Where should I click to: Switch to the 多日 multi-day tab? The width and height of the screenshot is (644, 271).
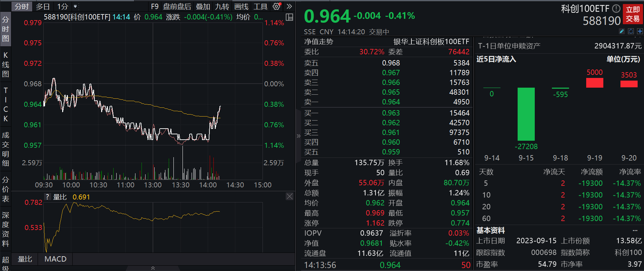[x=43, y=6]
